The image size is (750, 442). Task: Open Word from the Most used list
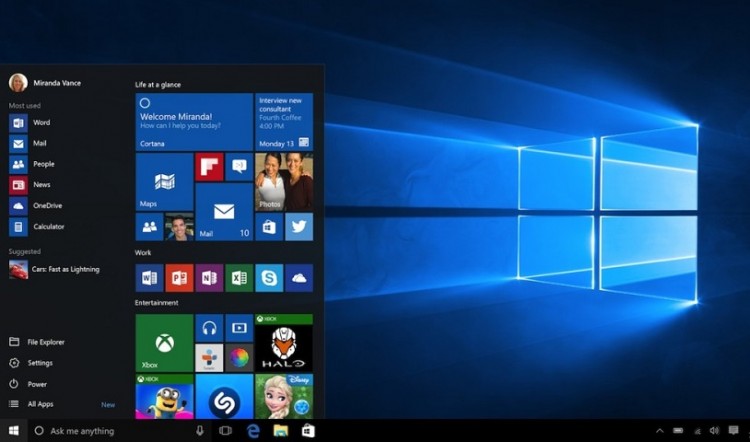point(30,122)
